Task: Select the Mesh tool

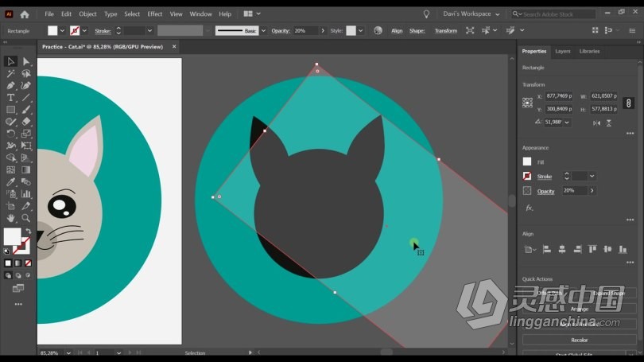Action: pos(10,169)
